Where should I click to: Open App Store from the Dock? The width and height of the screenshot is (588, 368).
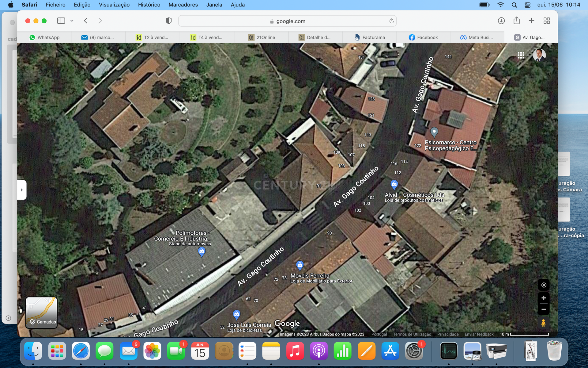[390, 351]
